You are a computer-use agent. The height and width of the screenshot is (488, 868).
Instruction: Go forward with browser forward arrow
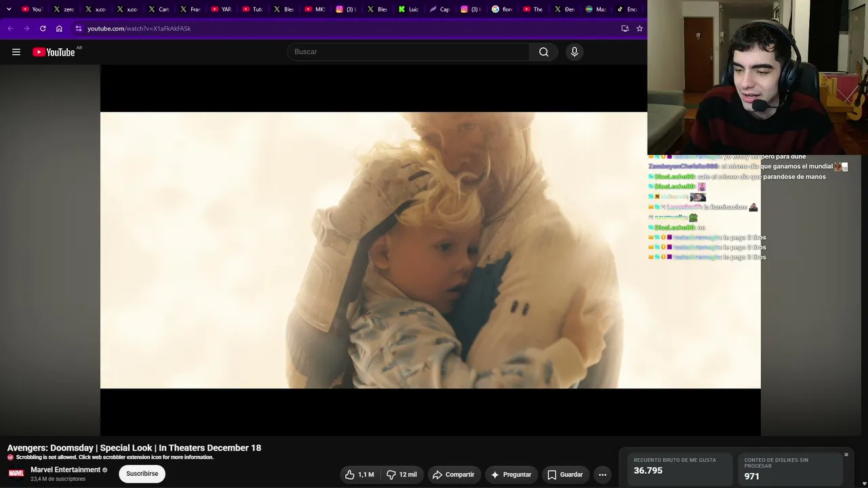tap(26, 28)
